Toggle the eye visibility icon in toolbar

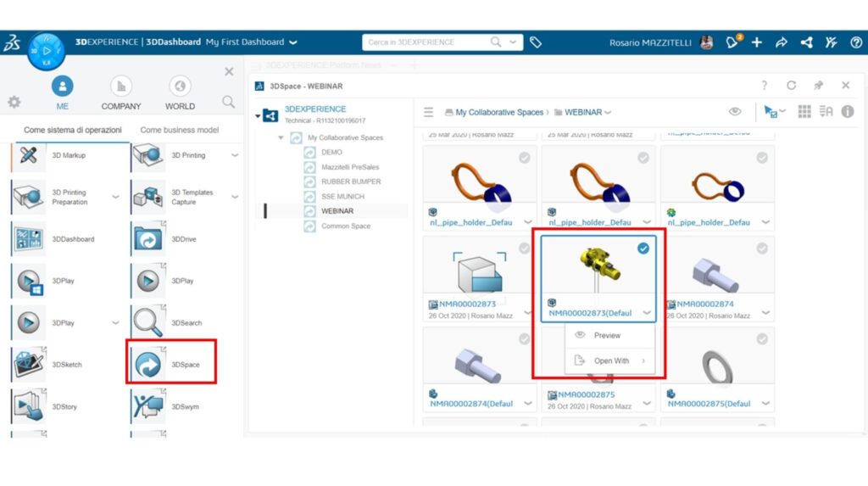pos(735,112)
